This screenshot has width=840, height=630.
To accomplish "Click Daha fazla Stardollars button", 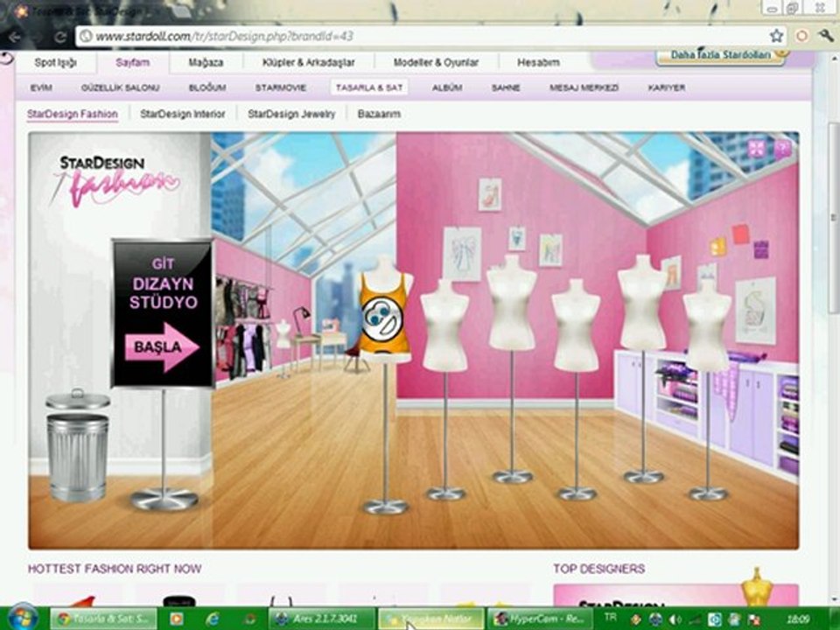I will tap(721, 55).
